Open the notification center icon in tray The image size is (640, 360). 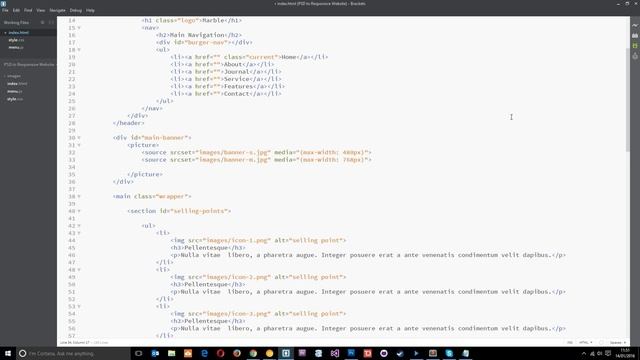[608, 353]
